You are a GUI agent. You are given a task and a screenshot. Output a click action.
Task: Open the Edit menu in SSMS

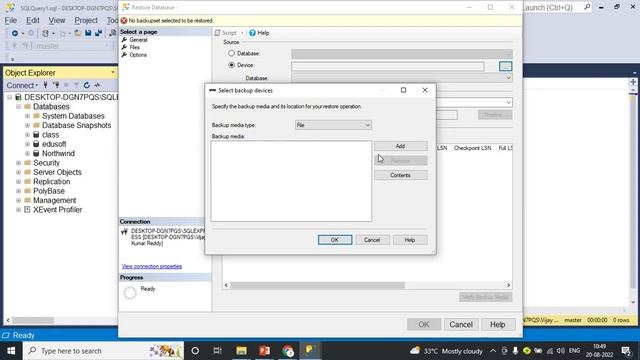[33, 20]
